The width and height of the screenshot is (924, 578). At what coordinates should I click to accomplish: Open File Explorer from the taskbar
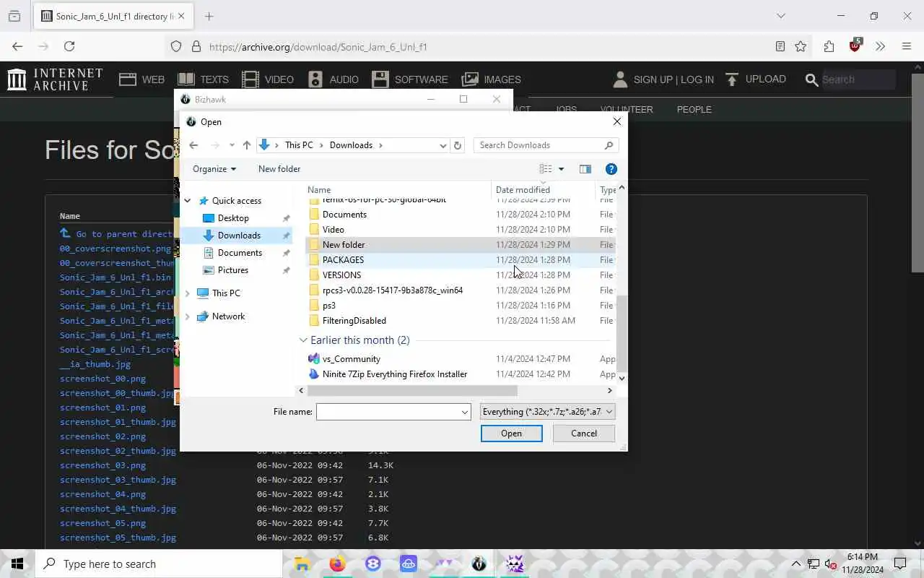302,564
